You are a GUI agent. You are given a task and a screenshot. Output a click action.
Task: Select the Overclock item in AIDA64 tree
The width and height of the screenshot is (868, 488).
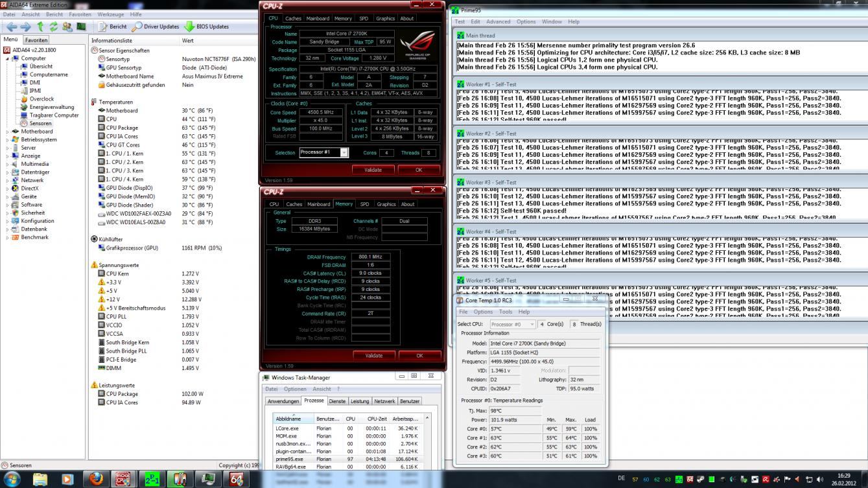[x=41, y=99]
